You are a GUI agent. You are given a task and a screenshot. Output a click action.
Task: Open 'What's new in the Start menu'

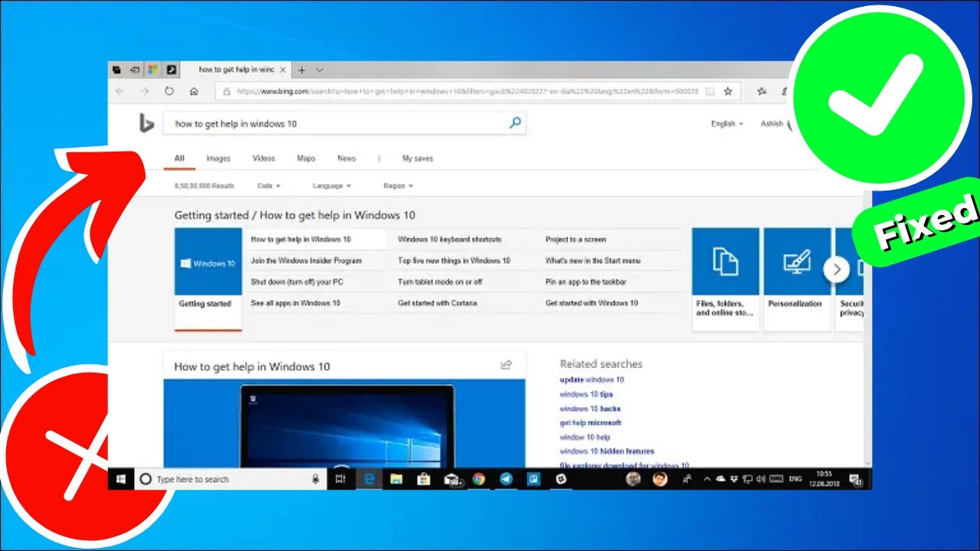click(593, 261)
